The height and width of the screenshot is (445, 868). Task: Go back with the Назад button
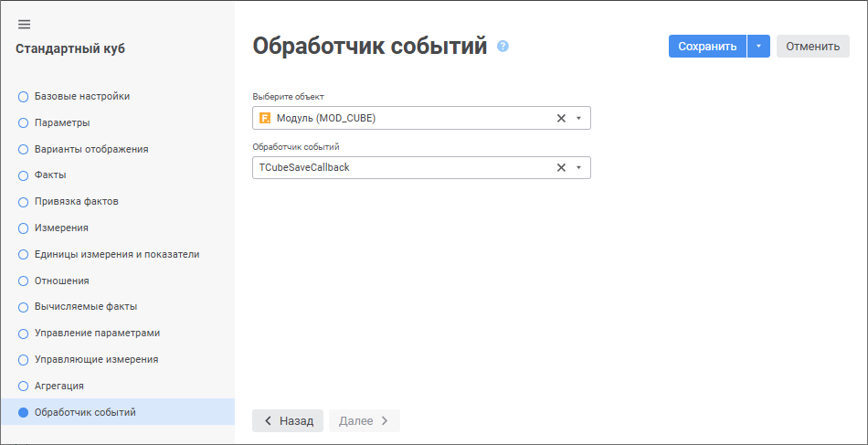(288, 421)
